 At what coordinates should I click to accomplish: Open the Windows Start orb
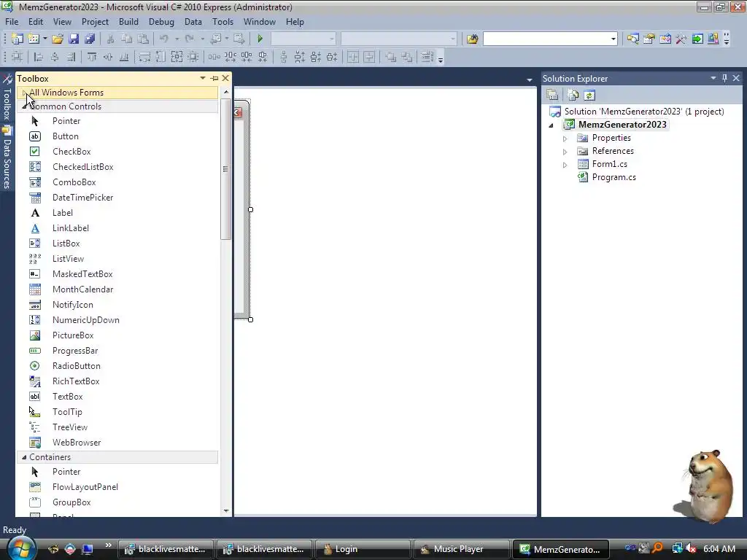20,548
